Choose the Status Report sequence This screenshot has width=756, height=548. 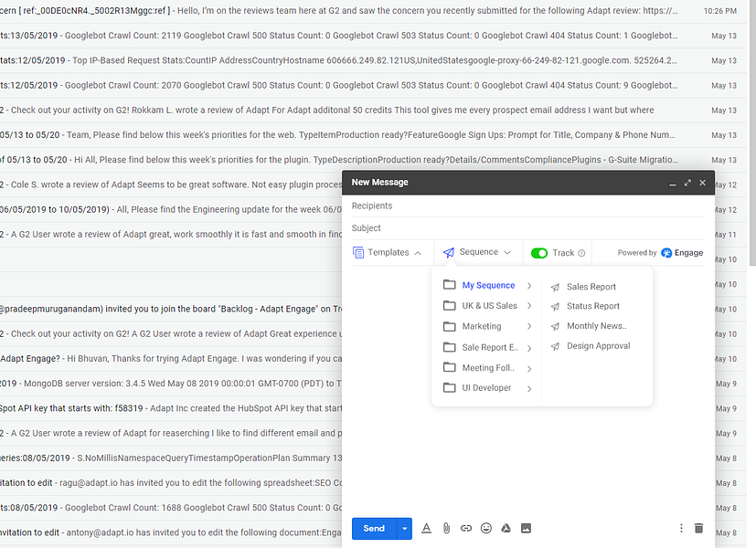point(592,306)
